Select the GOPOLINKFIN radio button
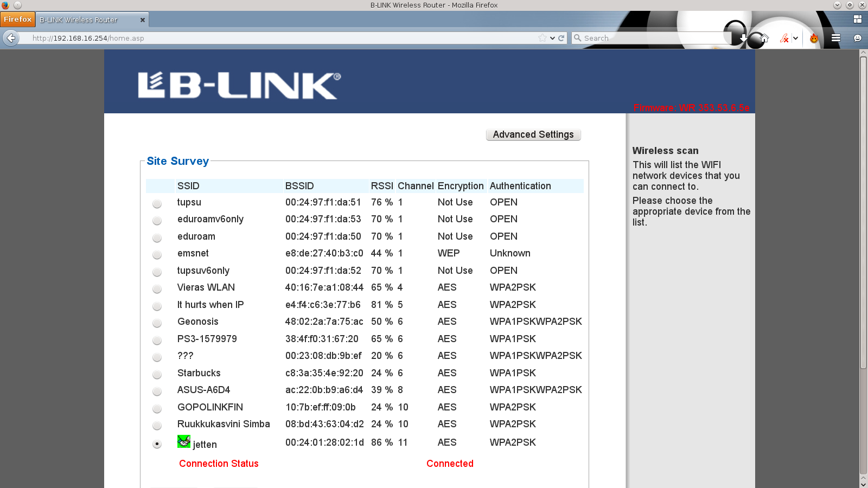Image resolution: width=868 pixels, height=488 pixels. (157, 409)
